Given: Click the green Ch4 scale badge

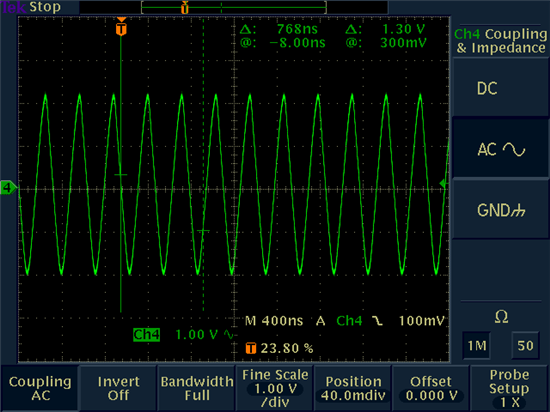Looking at the screenshot, I should (x=146, y=335).
